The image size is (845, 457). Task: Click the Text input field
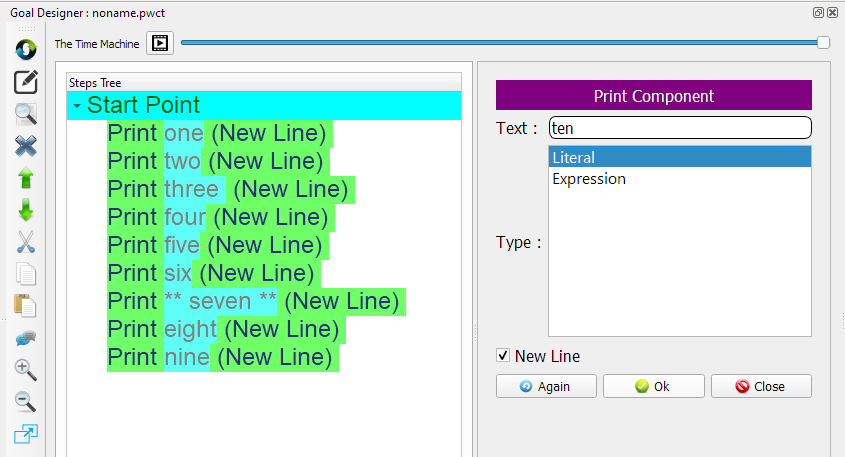[679, 128]
